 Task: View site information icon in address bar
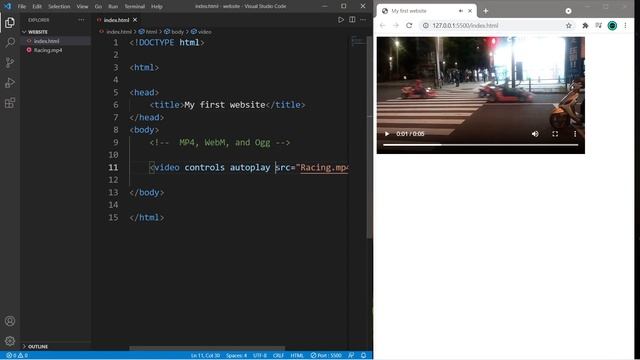coord(425,25)
